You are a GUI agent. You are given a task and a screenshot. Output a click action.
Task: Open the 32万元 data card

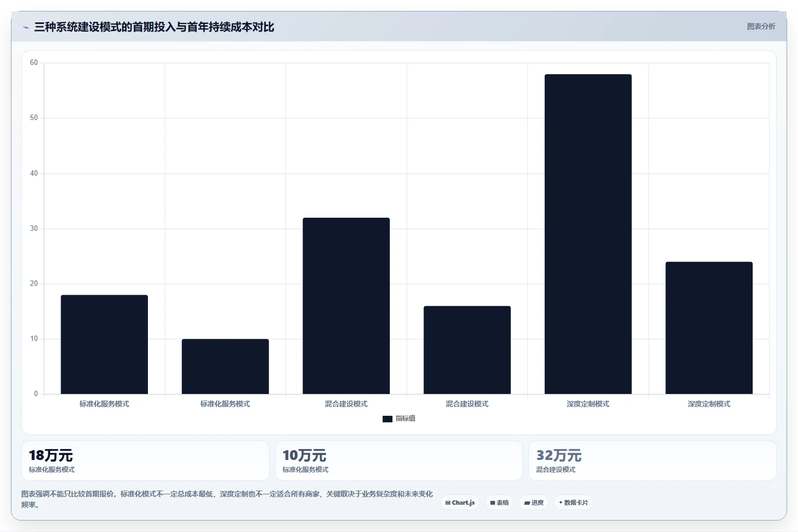point(652,461)
